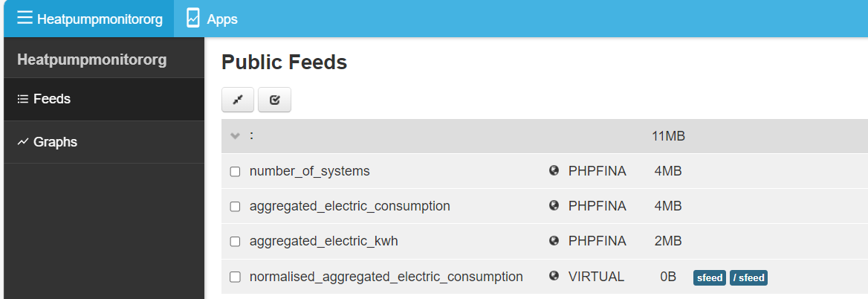Click the collapse all feeds button

(238, 100)
